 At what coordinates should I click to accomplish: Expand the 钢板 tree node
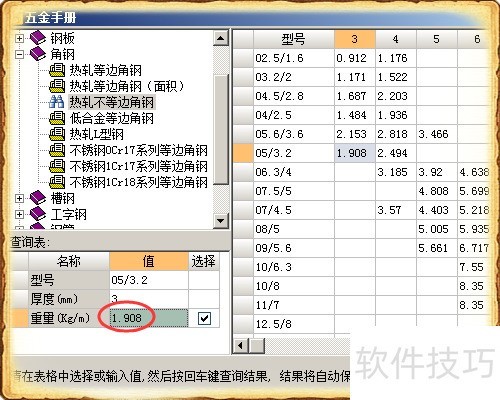[19, 38]
